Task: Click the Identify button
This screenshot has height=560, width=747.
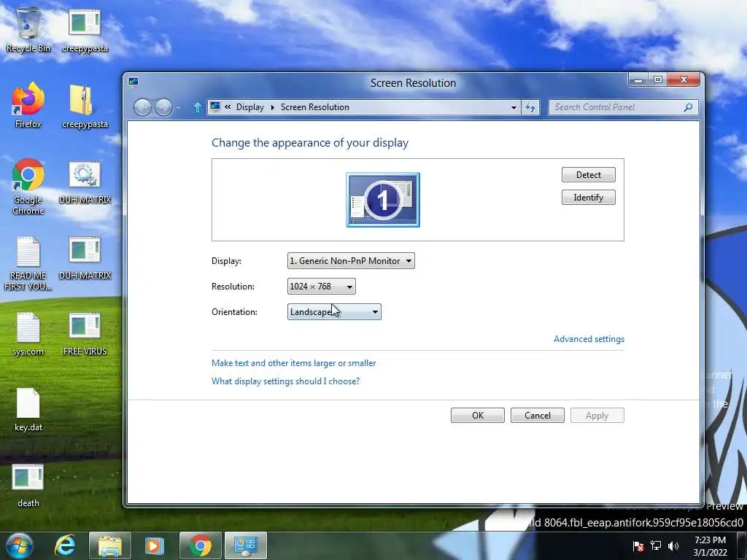Action: [x=589, y=198]
